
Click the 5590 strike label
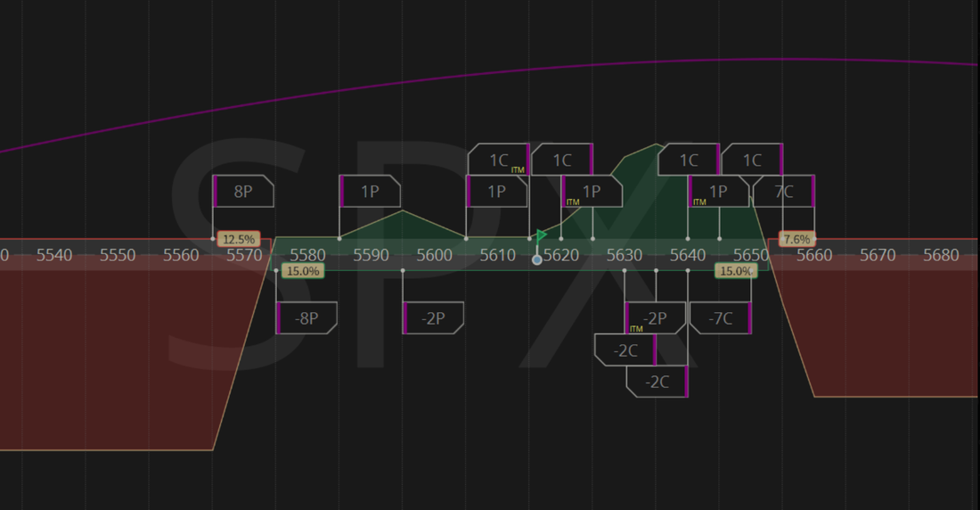372,255
